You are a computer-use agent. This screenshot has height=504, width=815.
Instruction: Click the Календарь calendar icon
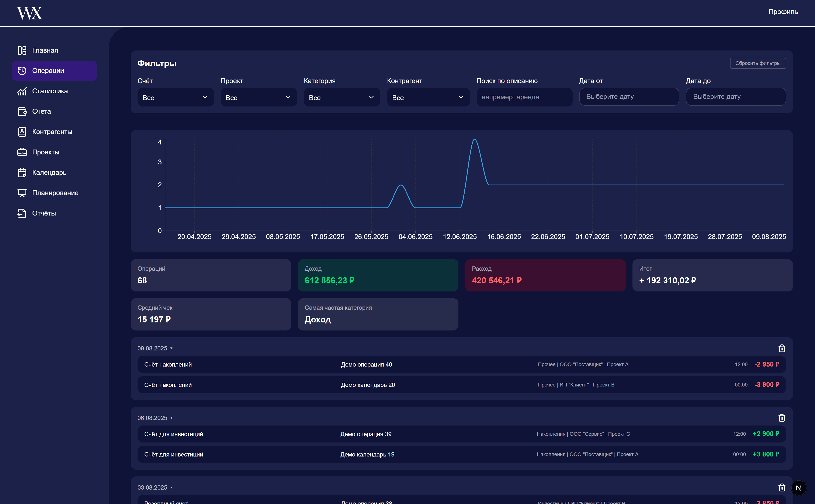22,172
